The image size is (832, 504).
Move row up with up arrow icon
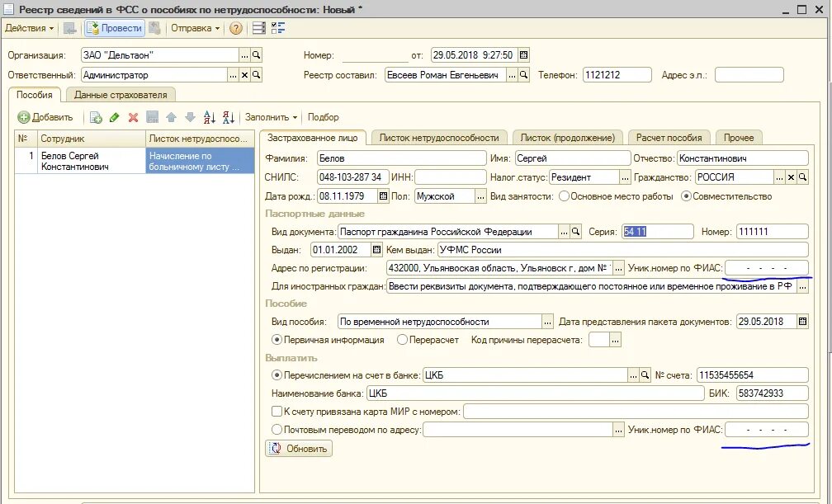tap(171, 117)
